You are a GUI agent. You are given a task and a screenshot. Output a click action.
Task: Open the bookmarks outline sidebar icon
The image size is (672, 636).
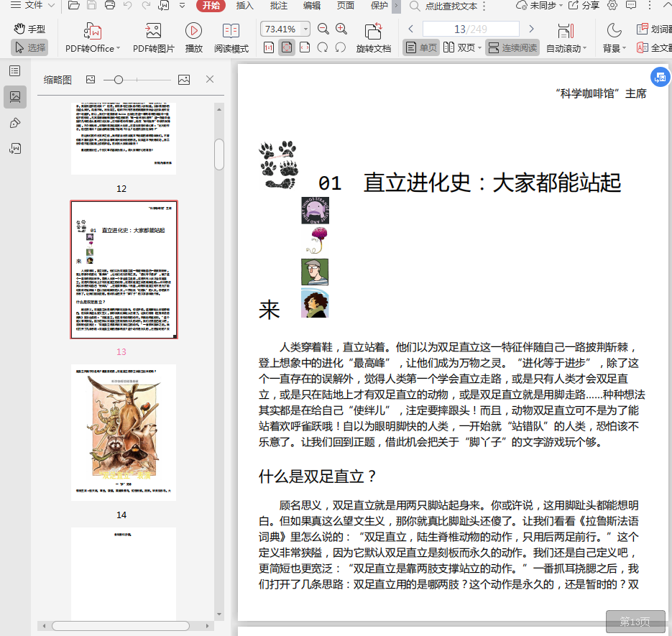(x=14, y=70)
